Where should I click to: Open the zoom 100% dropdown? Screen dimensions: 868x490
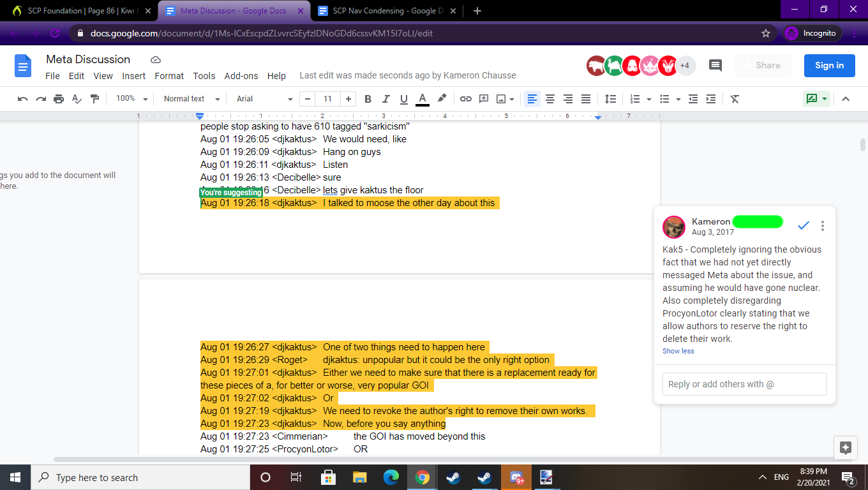pos(131,99)
